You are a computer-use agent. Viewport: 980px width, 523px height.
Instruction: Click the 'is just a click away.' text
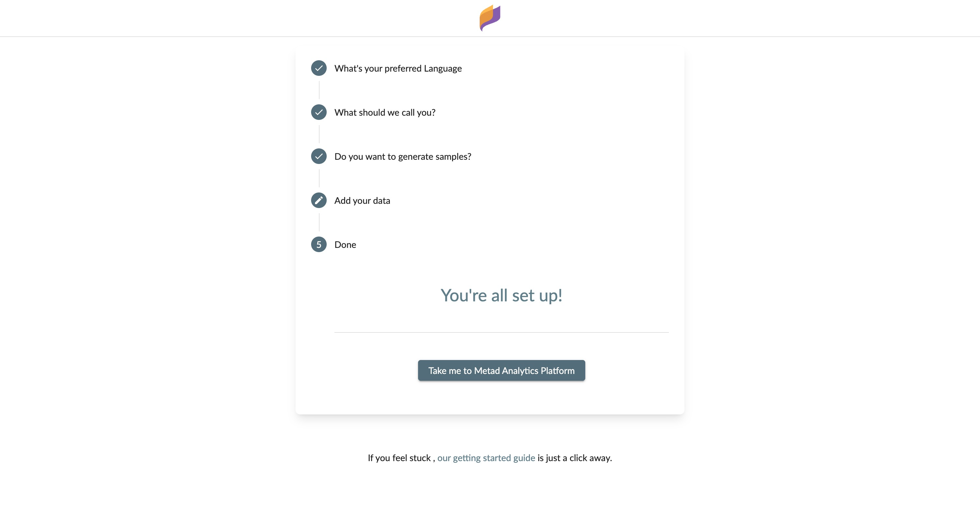click(575, 458)
